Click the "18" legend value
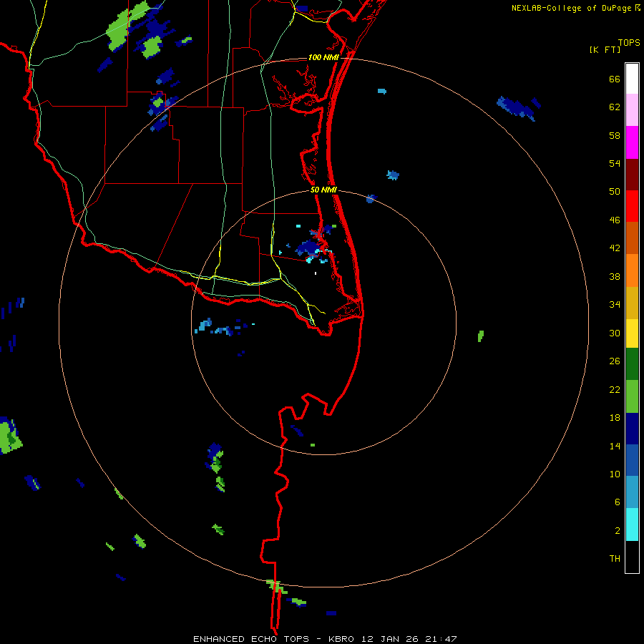 [x=615, y=418]
